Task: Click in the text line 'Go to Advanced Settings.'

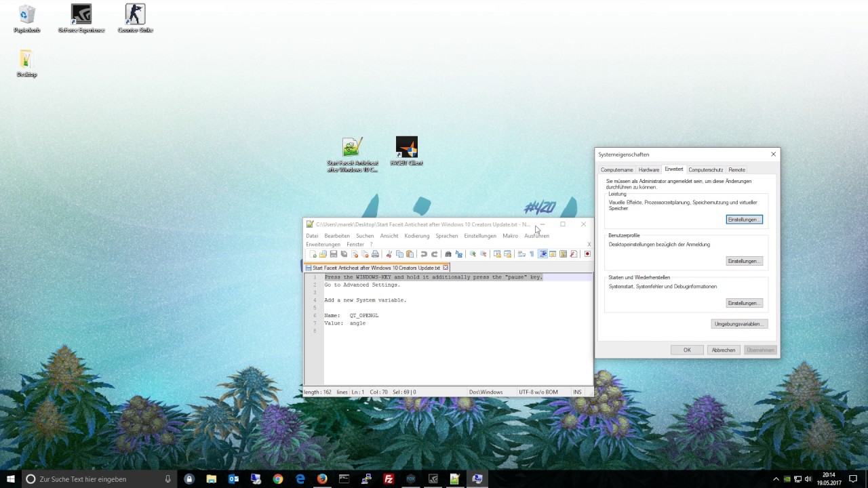Action: coord(362,285)
